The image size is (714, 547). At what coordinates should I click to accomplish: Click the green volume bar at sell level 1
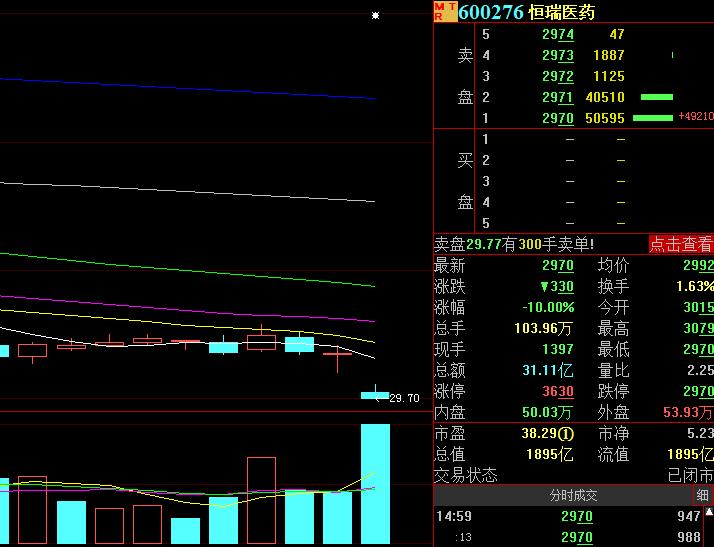653,118
